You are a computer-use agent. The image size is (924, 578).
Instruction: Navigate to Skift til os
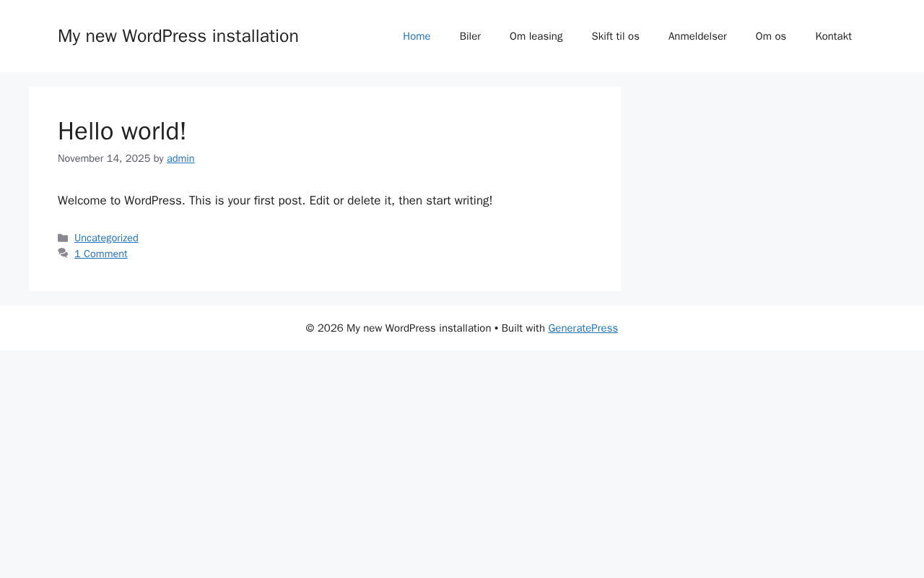click(615, 36)
